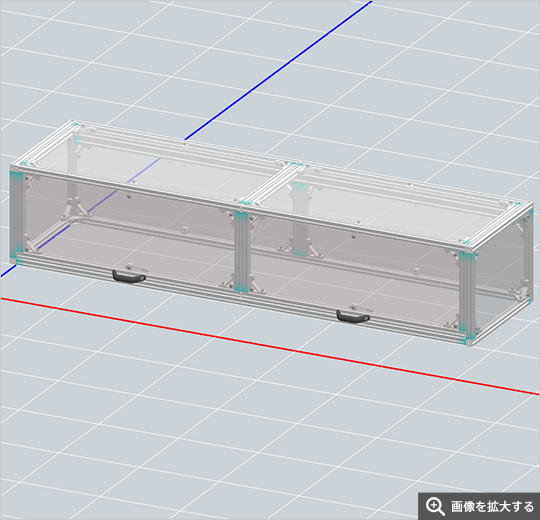Select the center front vertical frame post

(x=241, y=252)
